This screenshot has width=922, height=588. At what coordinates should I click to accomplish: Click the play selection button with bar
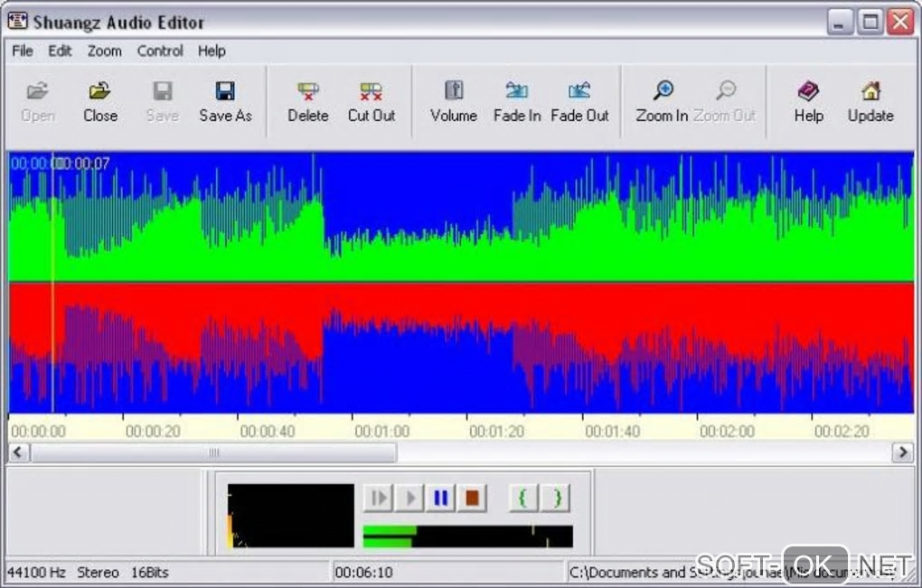(378, 498)
